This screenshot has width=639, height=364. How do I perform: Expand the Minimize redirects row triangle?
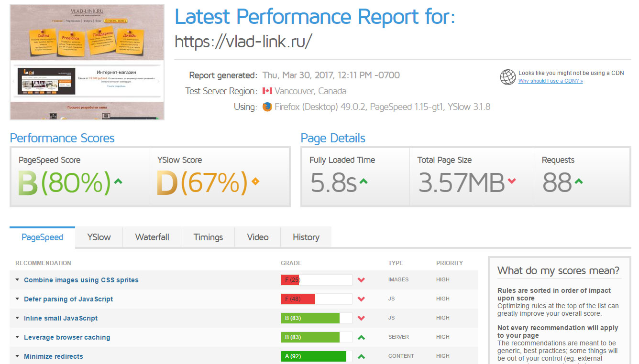click(18, 356)
